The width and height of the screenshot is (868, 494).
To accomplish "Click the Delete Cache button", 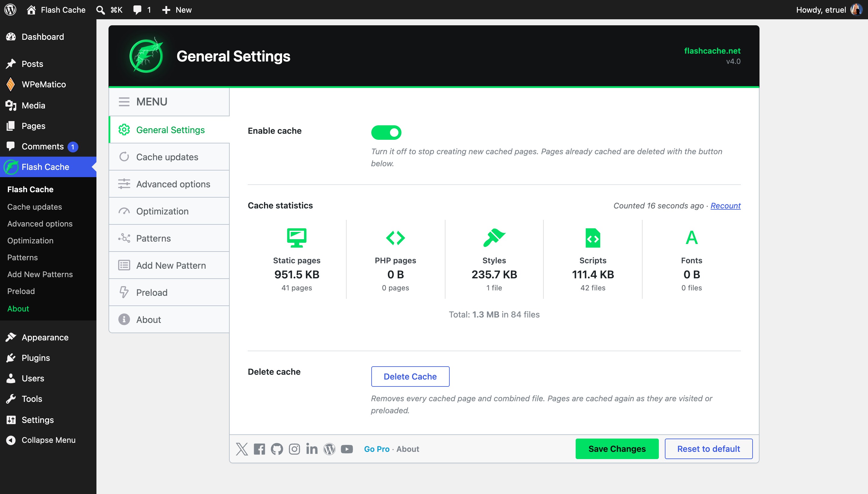I will pos(410,377).
